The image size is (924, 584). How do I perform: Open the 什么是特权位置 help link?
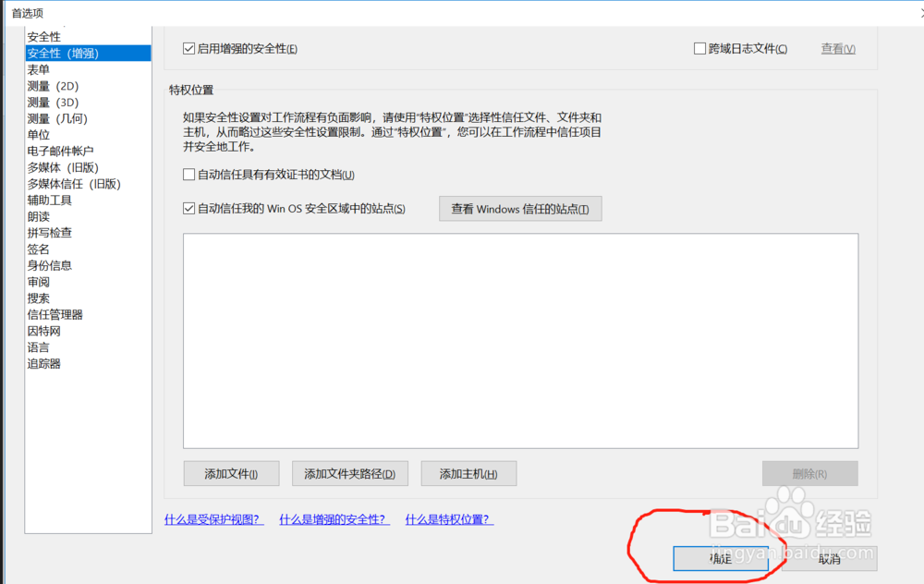click(x=449, y=519)
